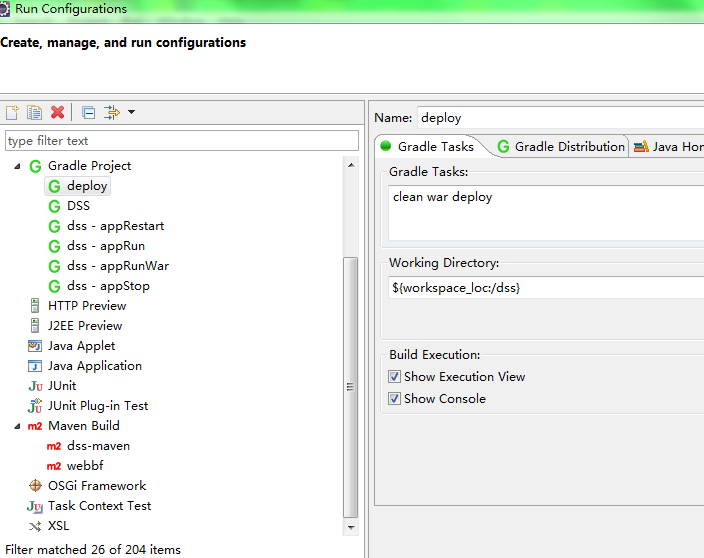Select Java Application configuration type
Screen dimensions: 704x558
(95, 366)
